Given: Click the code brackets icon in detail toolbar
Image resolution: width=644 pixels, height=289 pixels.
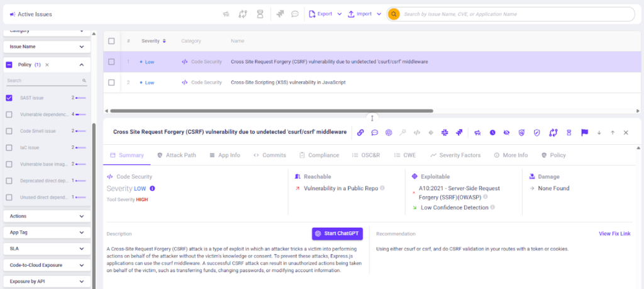Looking at the screenshot, I should point(417,132).
